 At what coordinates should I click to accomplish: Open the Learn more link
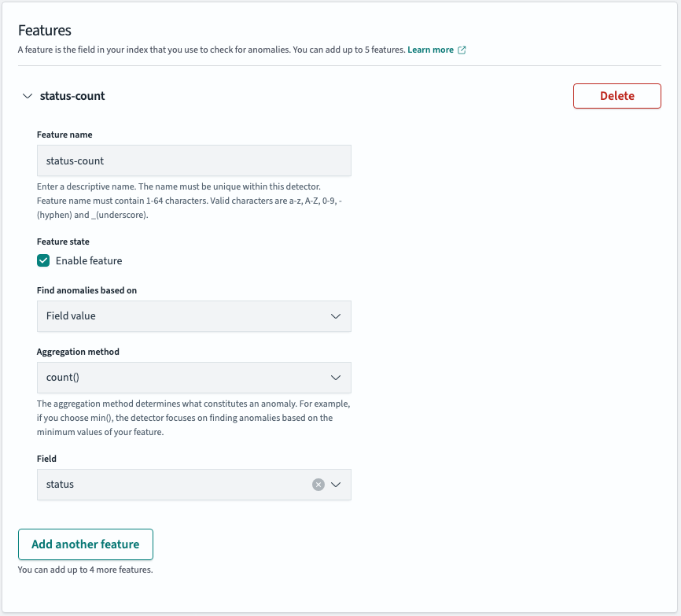430,50
